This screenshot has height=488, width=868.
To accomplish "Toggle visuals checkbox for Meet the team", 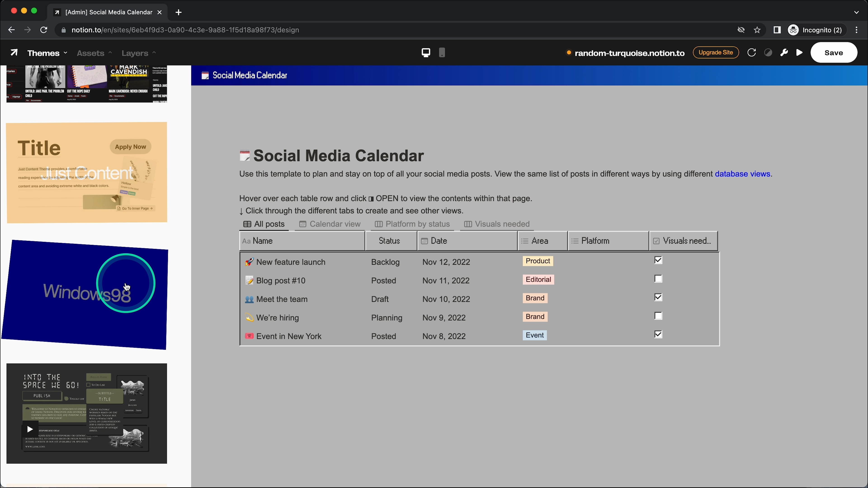I will pyautogui.click(x=658, y=297).
